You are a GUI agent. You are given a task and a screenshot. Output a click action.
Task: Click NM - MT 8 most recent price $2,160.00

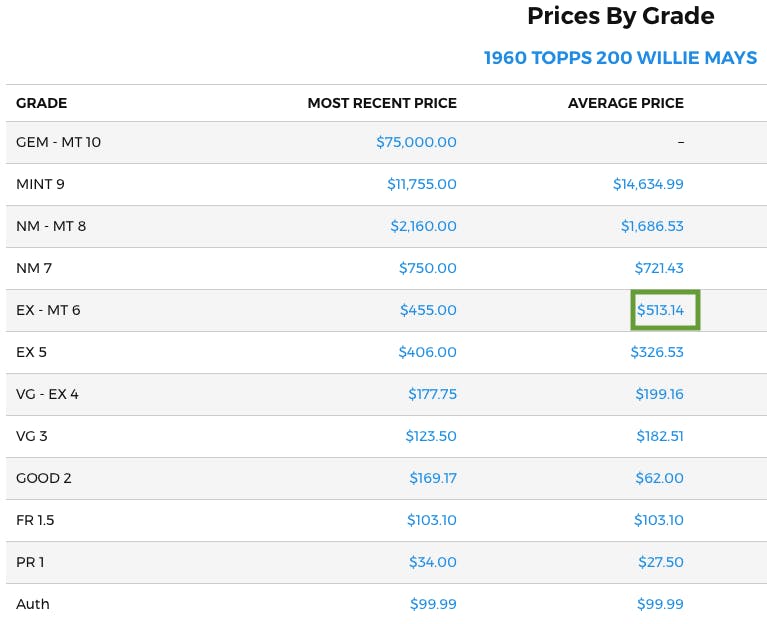tap(423, 226)
